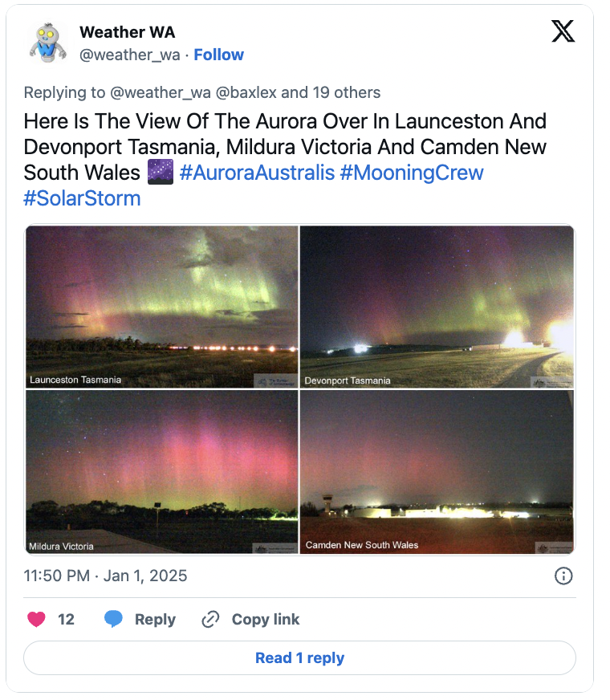
Task: Click the X logo icon
Action: click(563, 31)
